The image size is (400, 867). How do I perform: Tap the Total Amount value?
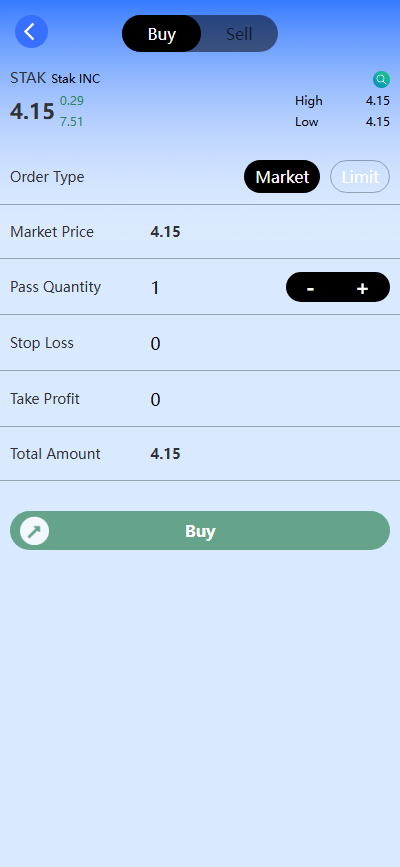[165, 454]
